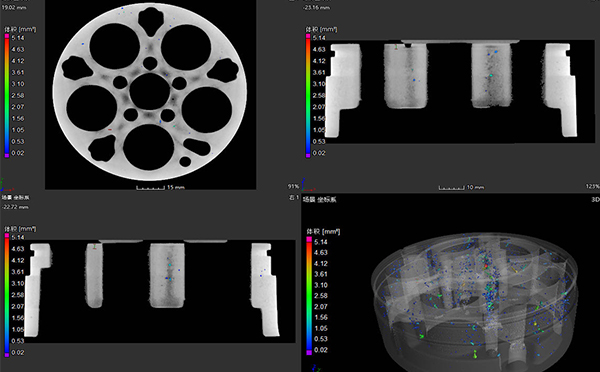The image size is (600, 372).
Task: Click the coordinate axis icon below 3D view
Action: [316, 368]
